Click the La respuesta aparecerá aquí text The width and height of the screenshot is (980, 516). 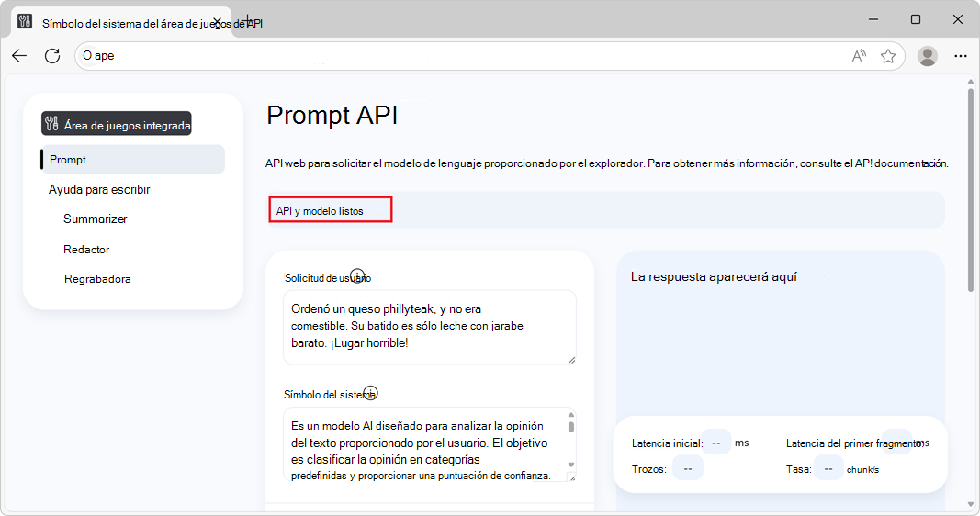point(714,276)
